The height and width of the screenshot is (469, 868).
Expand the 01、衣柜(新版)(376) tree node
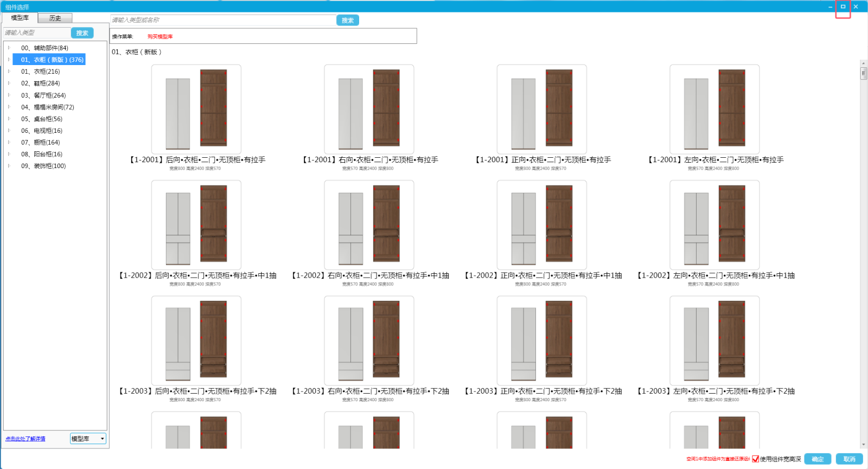pos(9,60)
